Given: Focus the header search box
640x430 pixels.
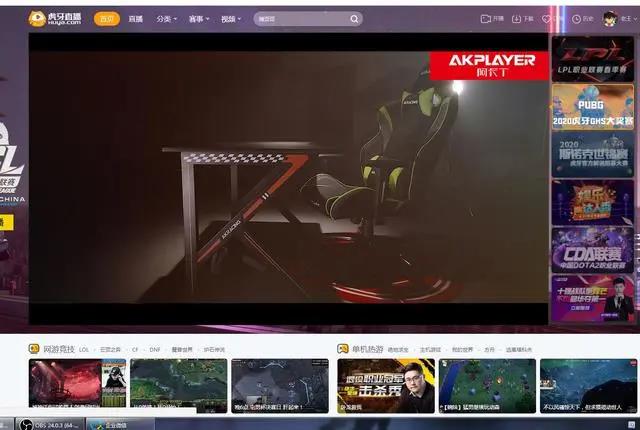Looking at the screenshot, I should 308,19.
